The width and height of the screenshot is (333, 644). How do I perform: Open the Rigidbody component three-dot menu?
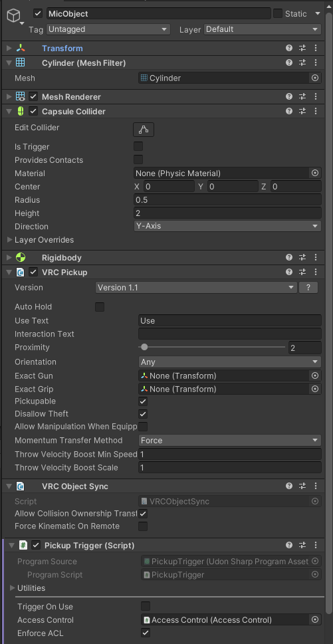point(316,257)
